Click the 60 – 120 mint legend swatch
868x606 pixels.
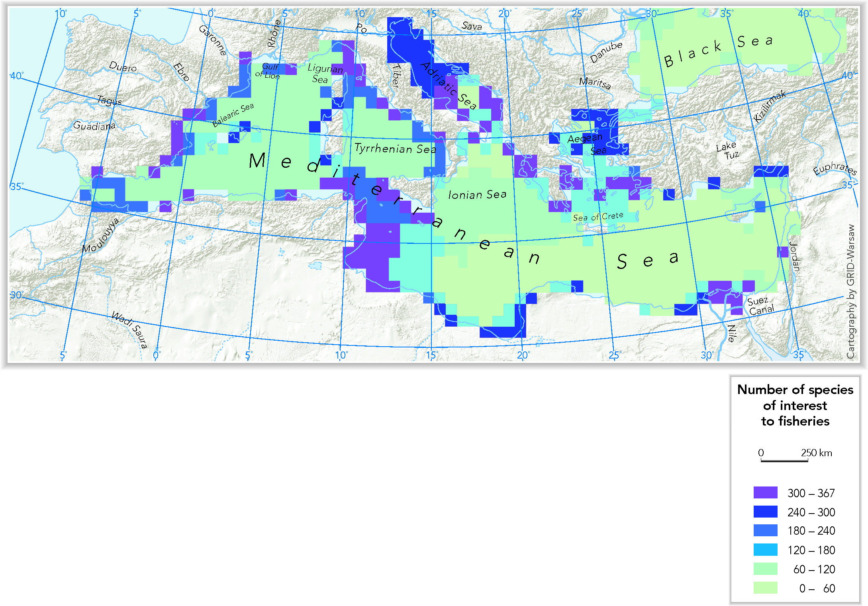click(765, 569)
